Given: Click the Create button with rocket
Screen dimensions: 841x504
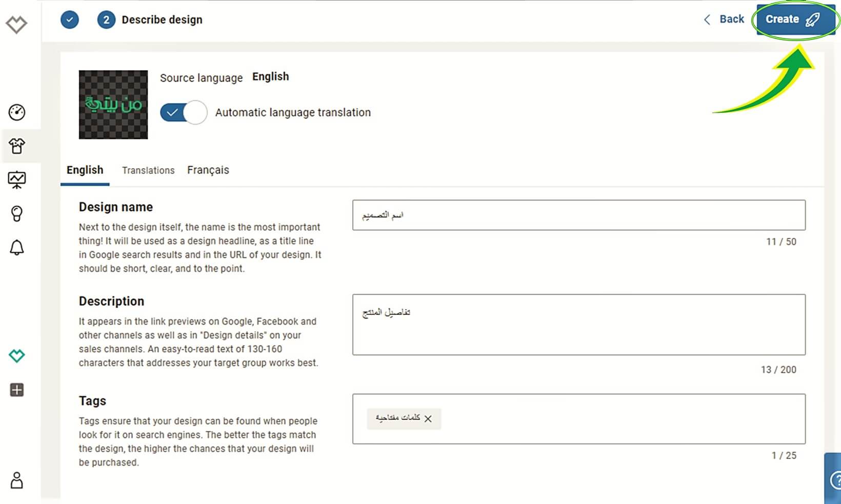Looking at the screenshot, I should click(x=793, y=19).
